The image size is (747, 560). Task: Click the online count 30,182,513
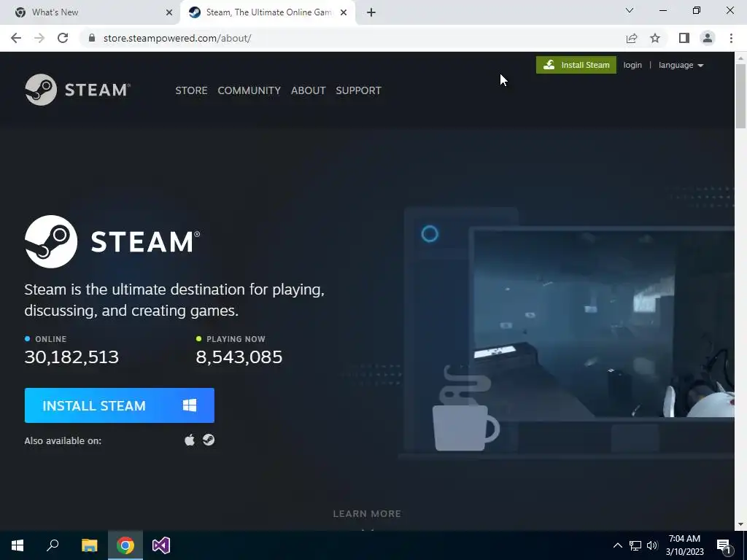(x=71, y=357)
